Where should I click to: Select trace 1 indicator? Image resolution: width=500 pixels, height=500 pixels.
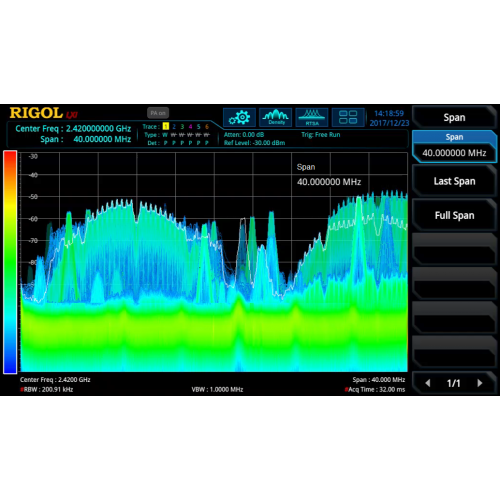point(166,126)
